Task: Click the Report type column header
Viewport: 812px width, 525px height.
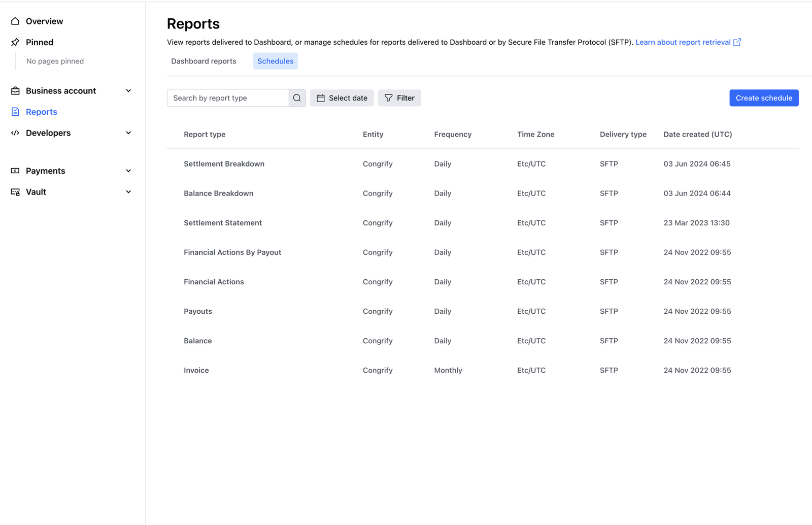Action: (205, 135)
